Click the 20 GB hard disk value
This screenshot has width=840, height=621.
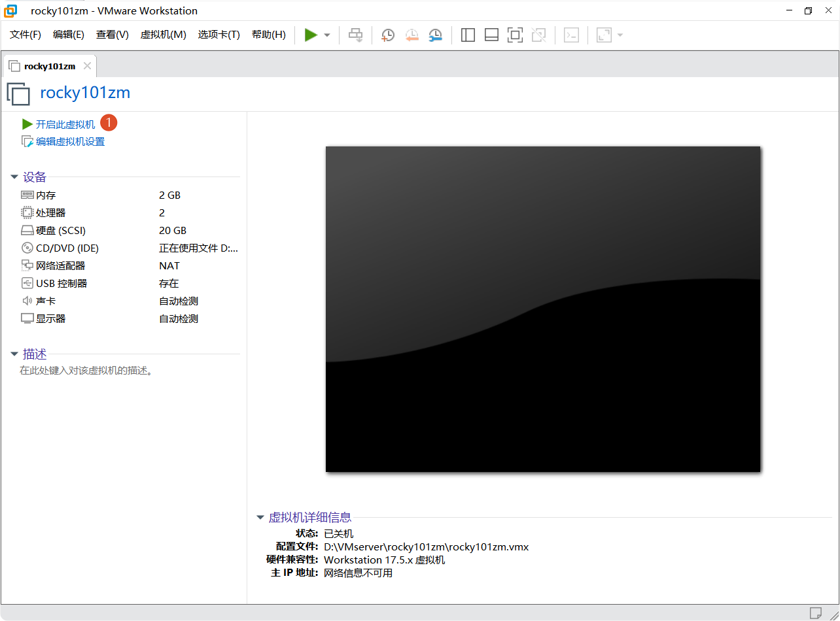(x=173, y=231)
